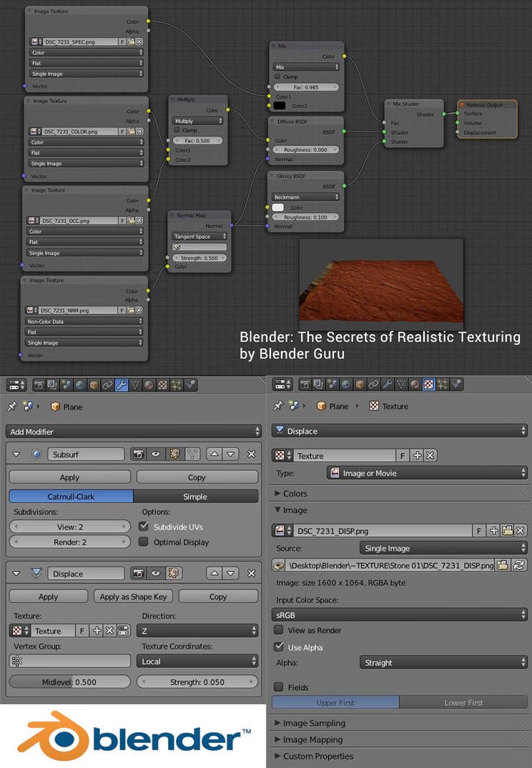
Task: Open texture Type Image or Movie dropdown
Action: [x=427, y=473]
